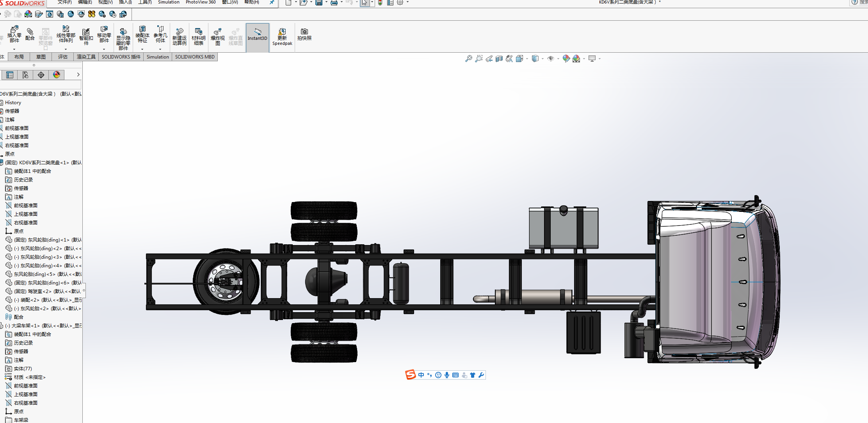
Task: Toggle Sogou IME 中 Chinese/English mode
Action: coord(421,375)
